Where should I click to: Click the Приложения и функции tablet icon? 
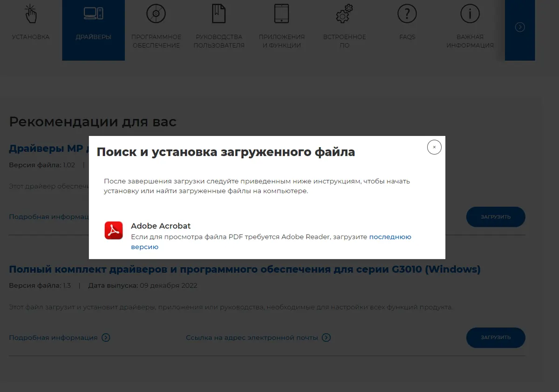coord(282,14)
